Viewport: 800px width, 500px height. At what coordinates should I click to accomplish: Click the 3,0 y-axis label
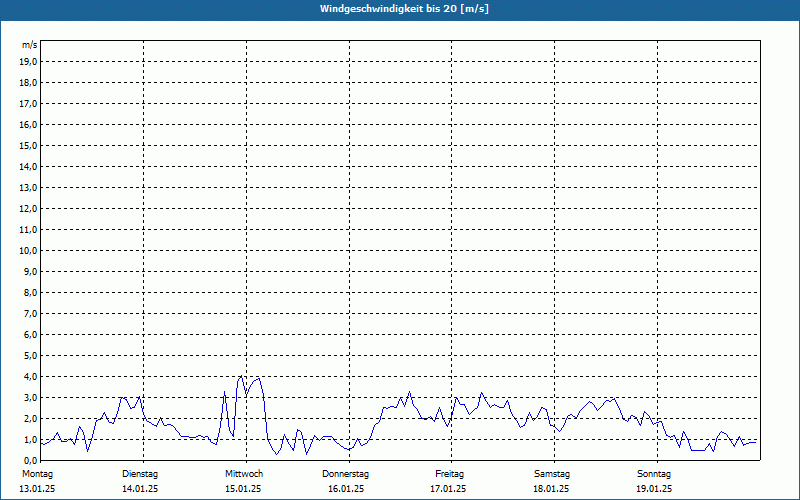pos(30,397)
